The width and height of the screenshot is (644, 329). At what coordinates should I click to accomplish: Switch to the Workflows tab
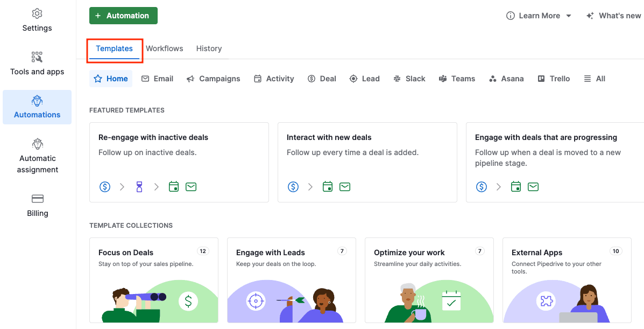164,48
